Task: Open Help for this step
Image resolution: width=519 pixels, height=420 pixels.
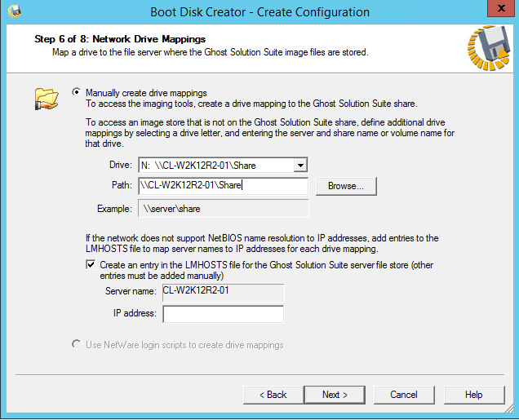Action: tap(473, 395)
